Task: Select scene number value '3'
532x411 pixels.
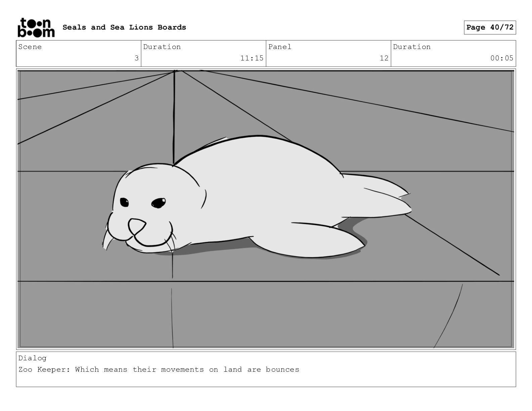Action: click(x=136, y=58)
